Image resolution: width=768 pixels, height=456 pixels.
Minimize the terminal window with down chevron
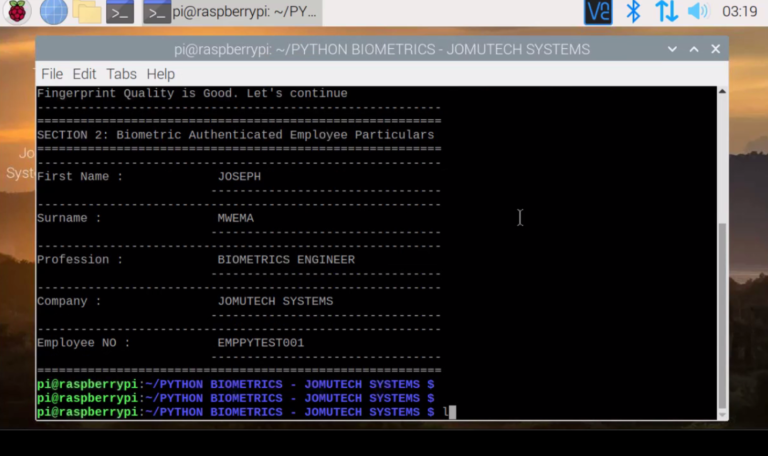(672, 49)
